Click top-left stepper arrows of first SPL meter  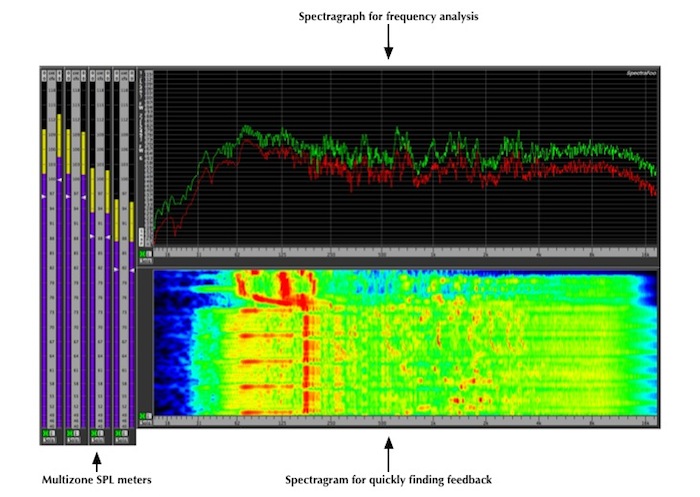coord(44,75)
